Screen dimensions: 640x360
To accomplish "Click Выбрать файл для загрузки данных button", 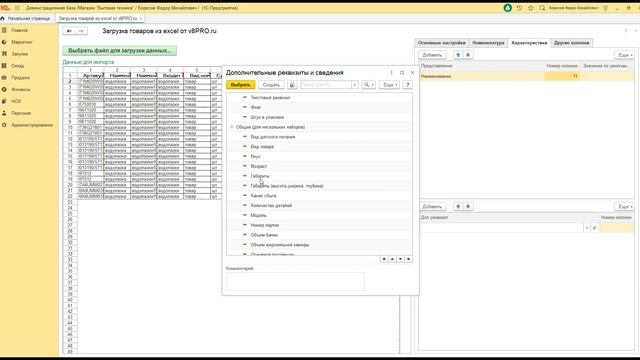I will 119,51.
